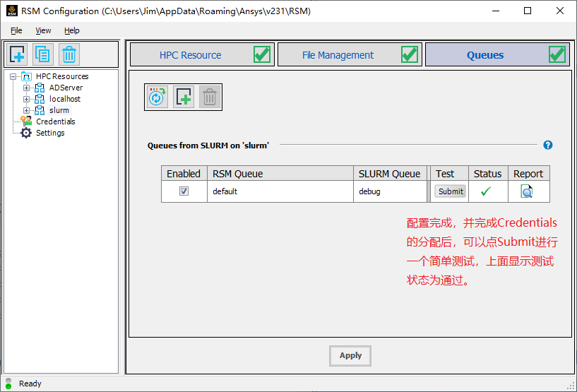577x392 pixels.
Task: Open the View menu
Action: click(x=43, y=30)
